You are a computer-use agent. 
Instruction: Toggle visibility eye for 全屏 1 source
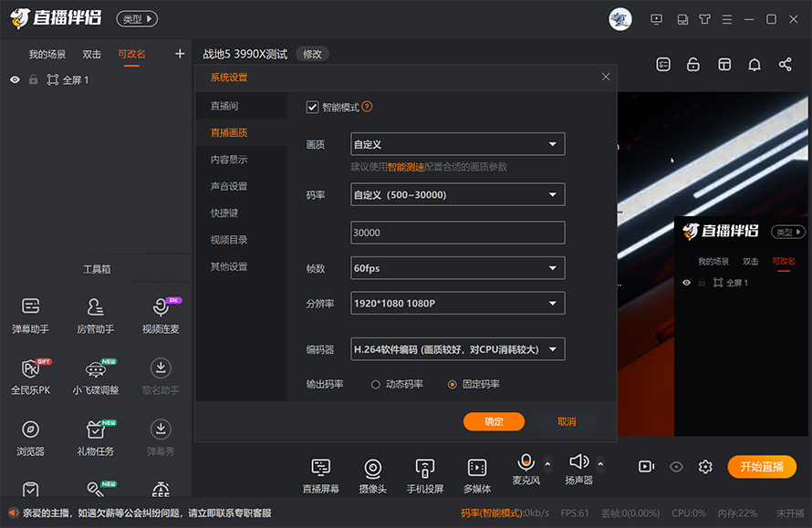coord(15,79)
